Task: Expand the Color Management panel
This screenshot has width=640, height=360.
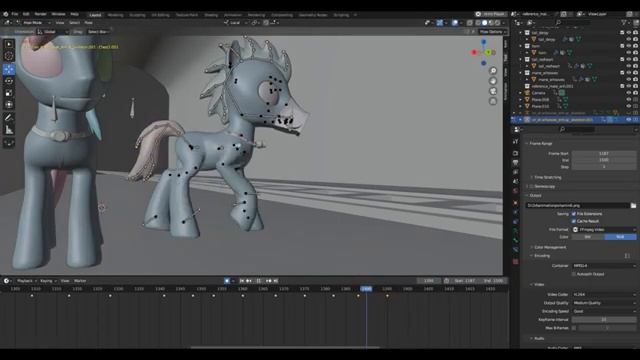Action: click(x=549, y=247)
